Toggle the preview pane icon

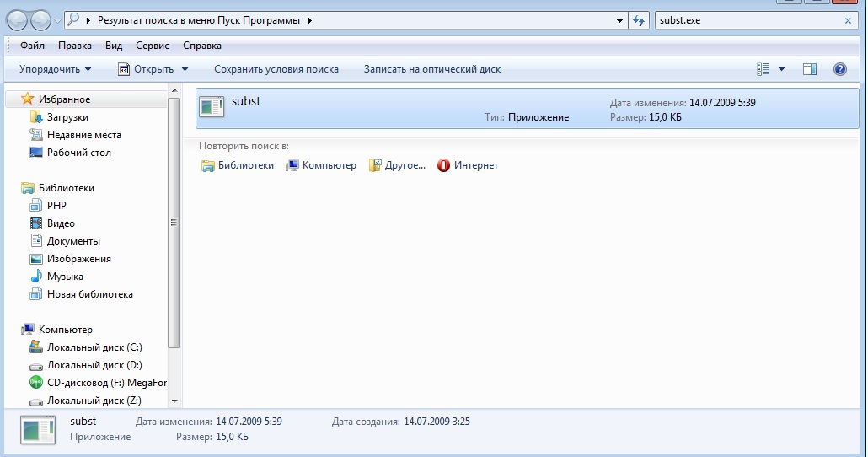tap(810, 69)
